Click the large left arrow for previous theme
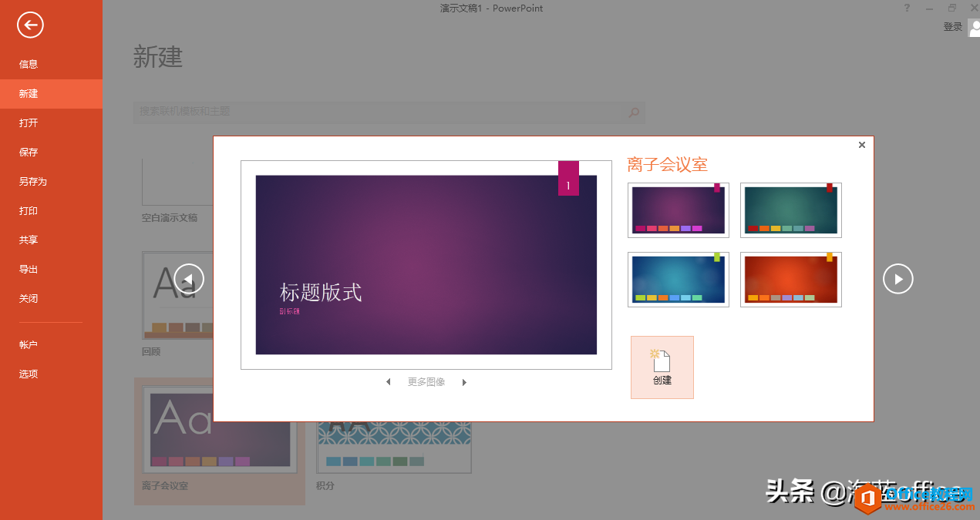The image size is (980, 520). (188, 279)
